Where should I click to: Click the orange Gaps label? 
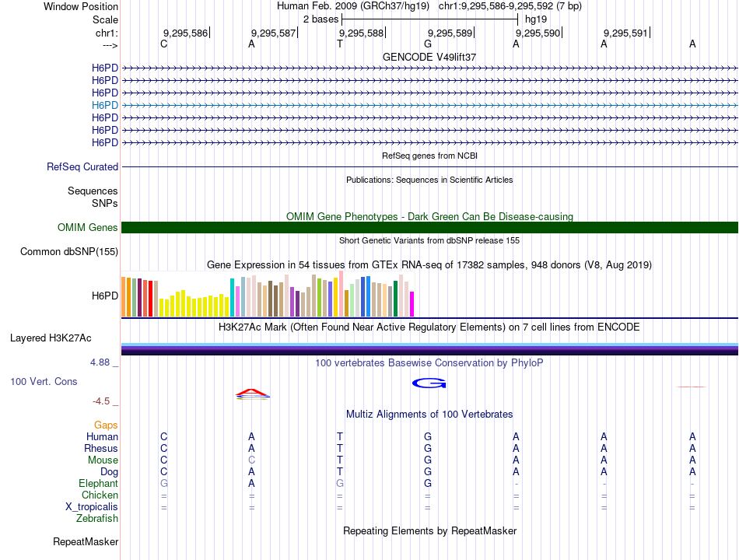(x=106, y=425)
